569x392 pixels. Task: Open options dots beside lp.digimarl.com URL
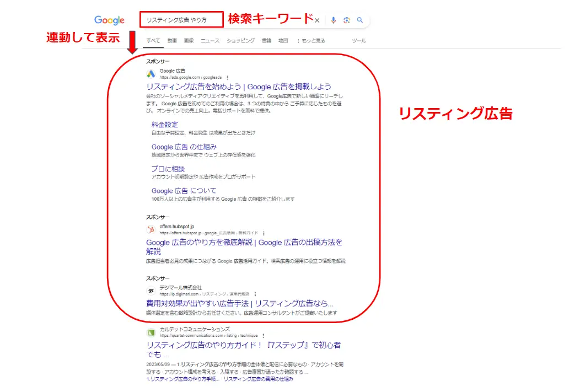[x=255, y=294]
